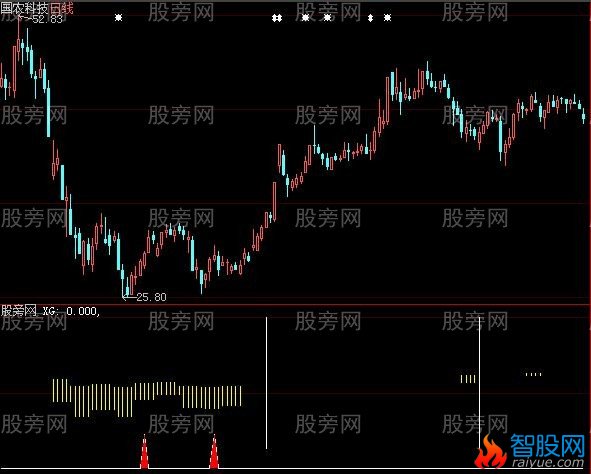Click the first tall white vertical signal line
Image resolution: width=591 pixels, height=474 pixels.
266,383
